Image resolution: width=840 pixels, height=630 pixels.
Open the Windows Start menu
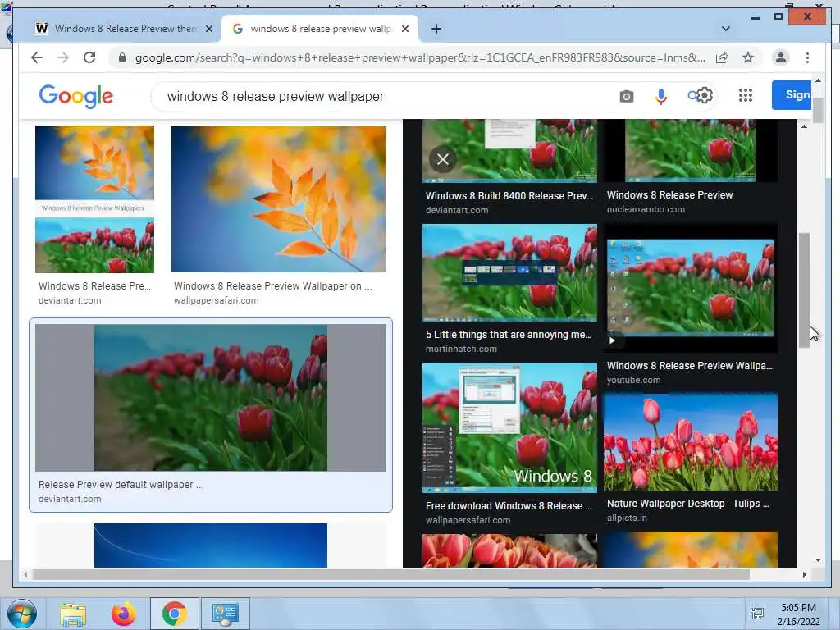click(x=22, y=614)
